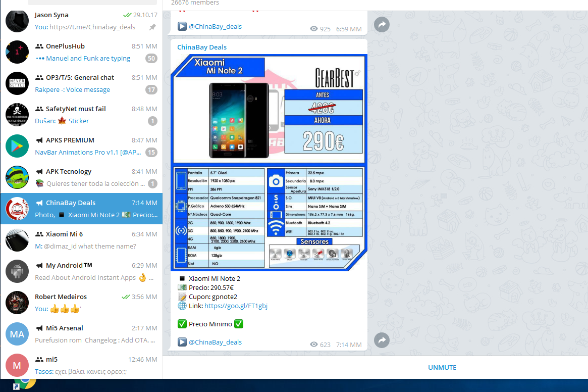Click the SafetyNet skull avatar
588x392 pixels.
tap(17, 115)
